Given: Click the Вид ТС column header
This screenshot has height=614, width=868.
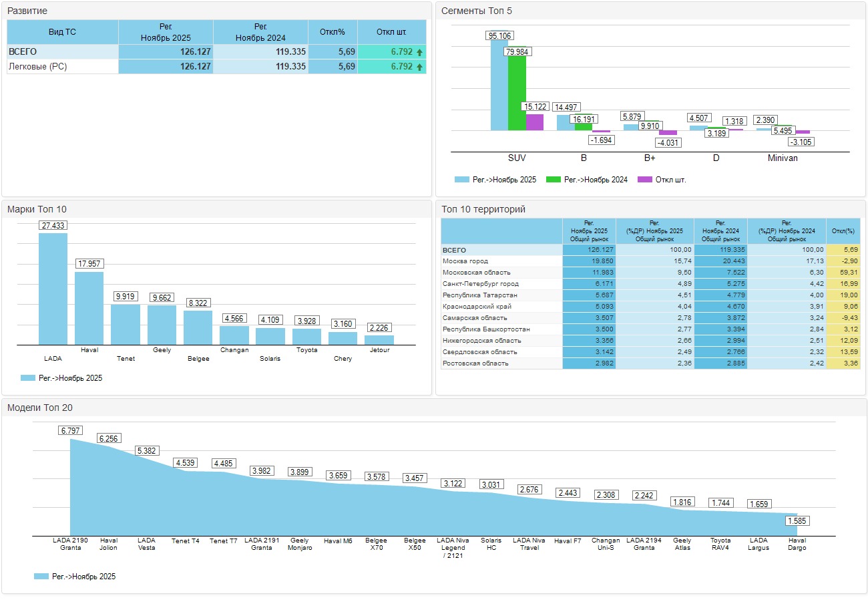Looking at the screenshot, I should click(x=63, y=32).
